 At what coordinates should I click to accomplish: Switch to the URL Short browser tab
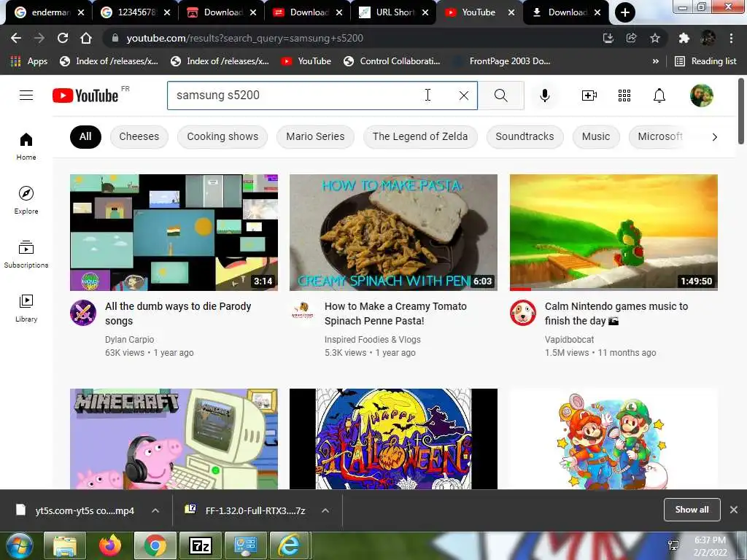(x=394, y=12)
